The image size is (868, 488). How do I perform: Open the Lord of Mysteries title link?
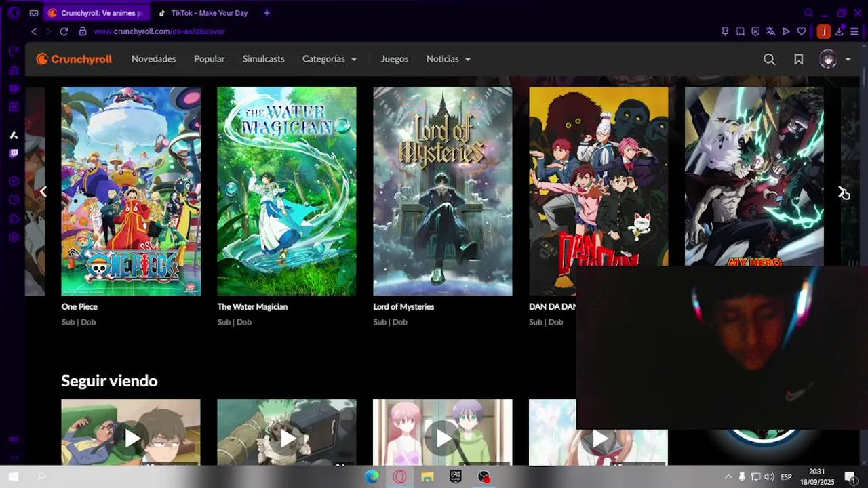403,307
